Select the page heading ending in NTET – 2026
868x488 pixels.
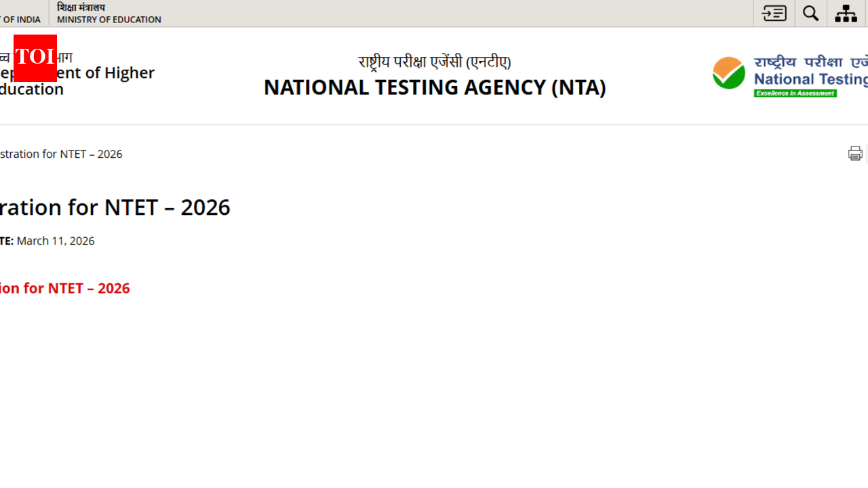tap(115, 207)
